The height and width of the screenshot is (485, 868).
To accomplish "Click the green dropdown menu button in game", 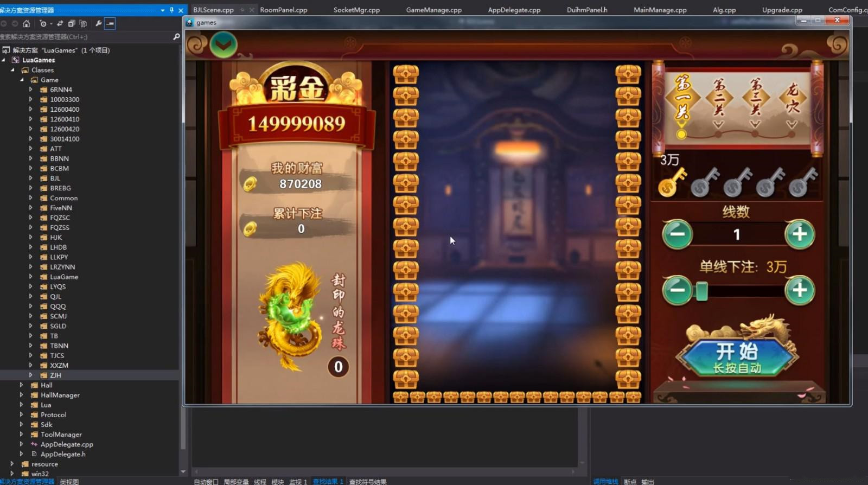I will point(223,44).
